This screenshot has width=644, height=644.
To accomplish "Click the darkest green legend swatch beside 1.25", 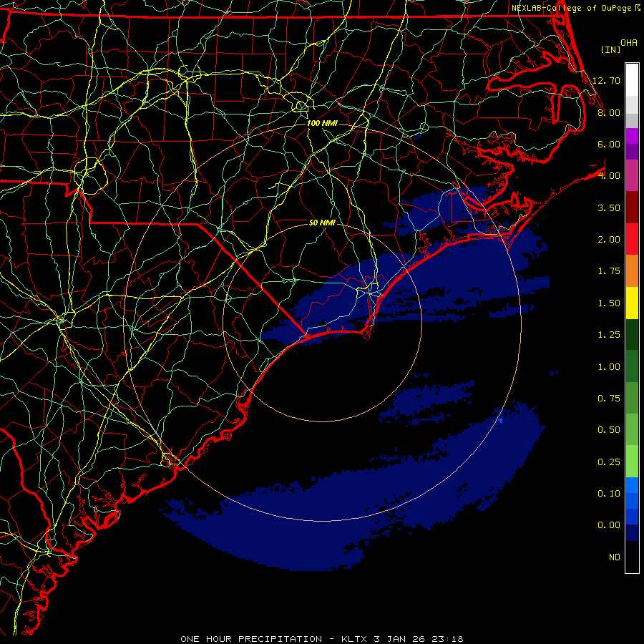I will point(632,335).
